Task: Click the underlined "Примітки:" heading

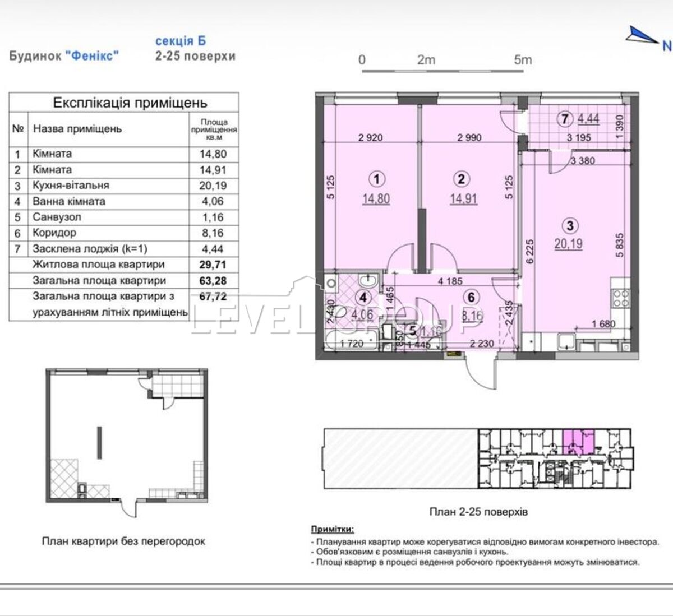Action: click(x=332, y=530)
